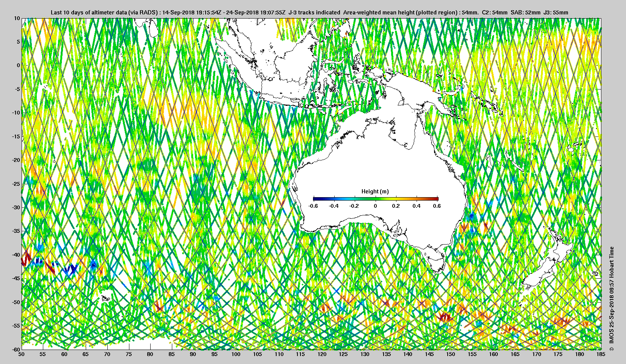Click the IMOS 25-Sep-2018 Hobart Time stamp
Screen dimensions: 626x364
(611, 299)
